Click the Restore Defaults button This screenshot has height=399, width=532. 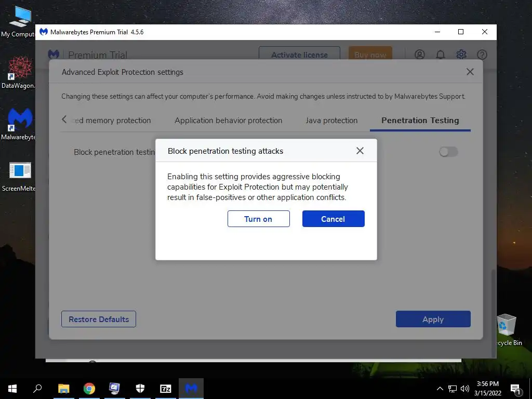[99, 319]
